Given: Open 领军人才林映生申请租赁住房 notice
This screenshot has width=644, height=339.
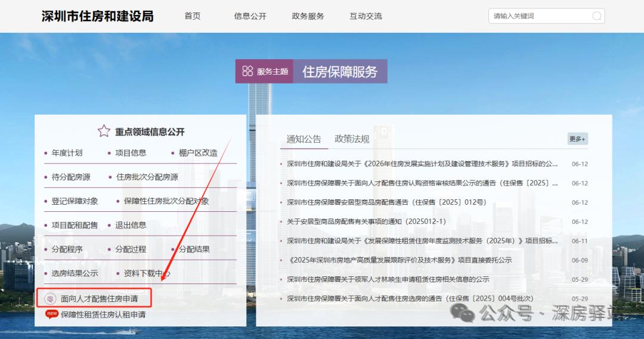Looking at the screenshot, I should [388, 279].
